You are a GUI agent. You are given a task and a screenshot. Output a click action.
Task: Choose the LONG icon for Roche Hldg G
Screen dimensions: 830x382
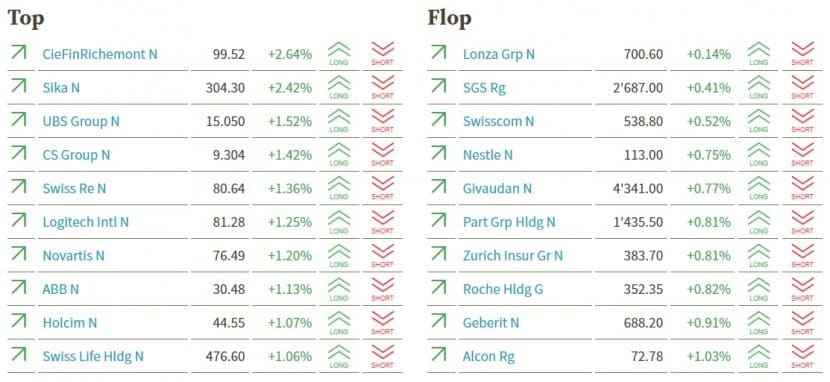[x=759, y=289]
